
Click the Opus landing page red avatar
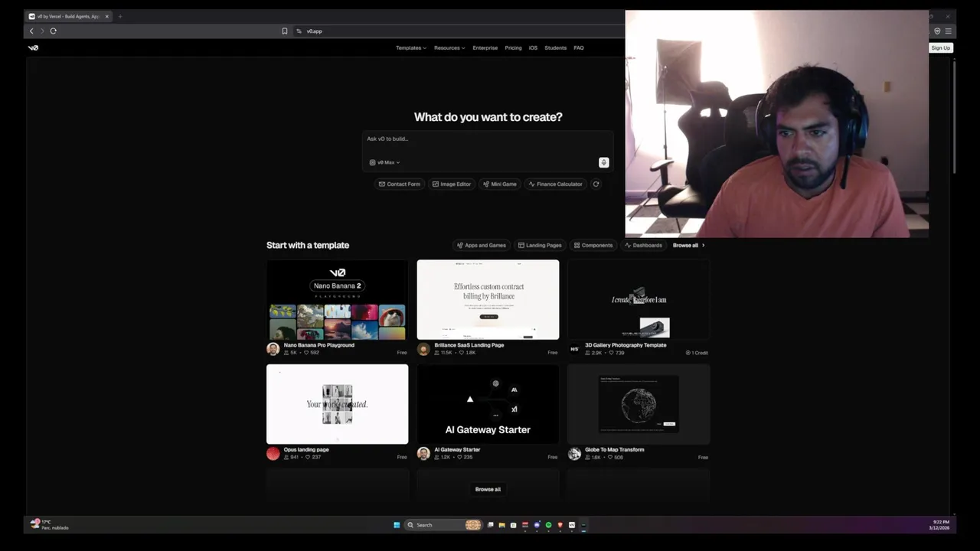[273, 453]
